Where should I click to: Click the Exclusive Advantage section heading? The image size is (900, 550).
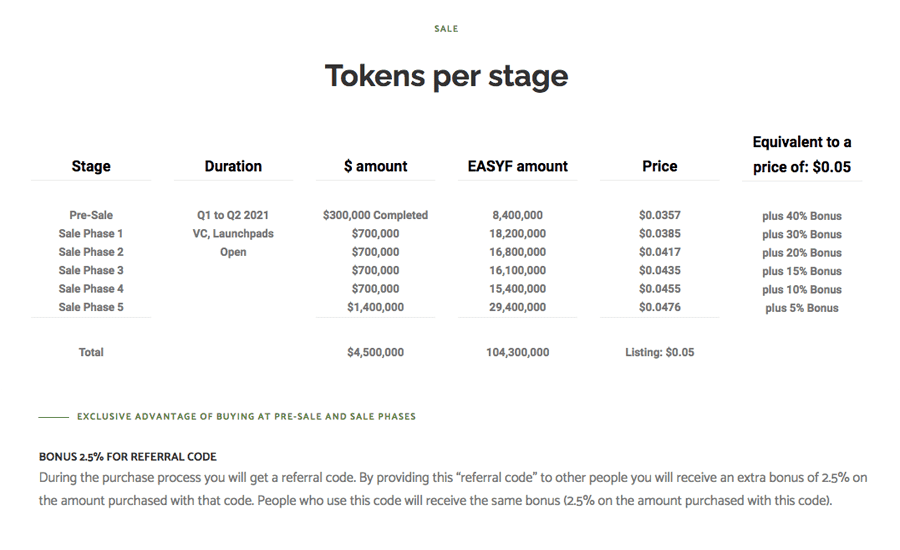pos(246,417)
